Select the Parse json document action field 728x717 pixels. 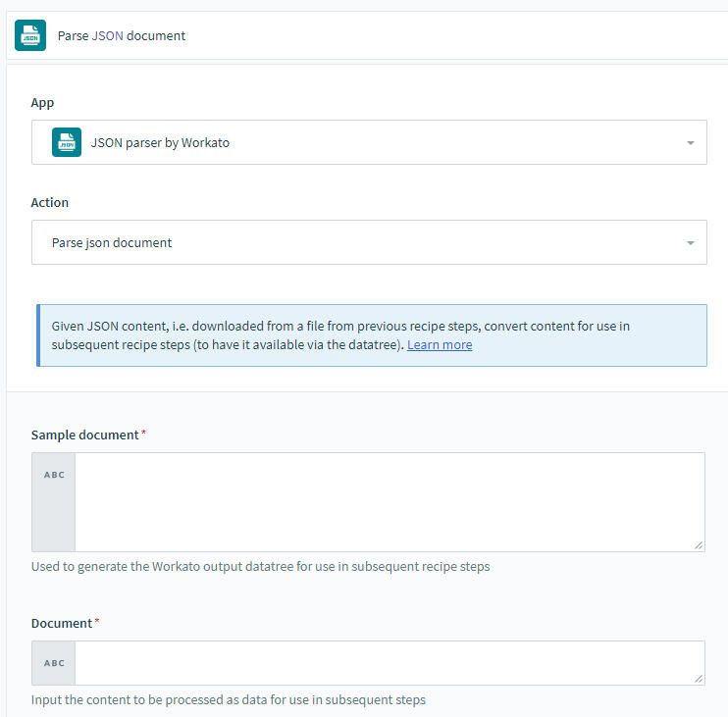tap(369, 242)
